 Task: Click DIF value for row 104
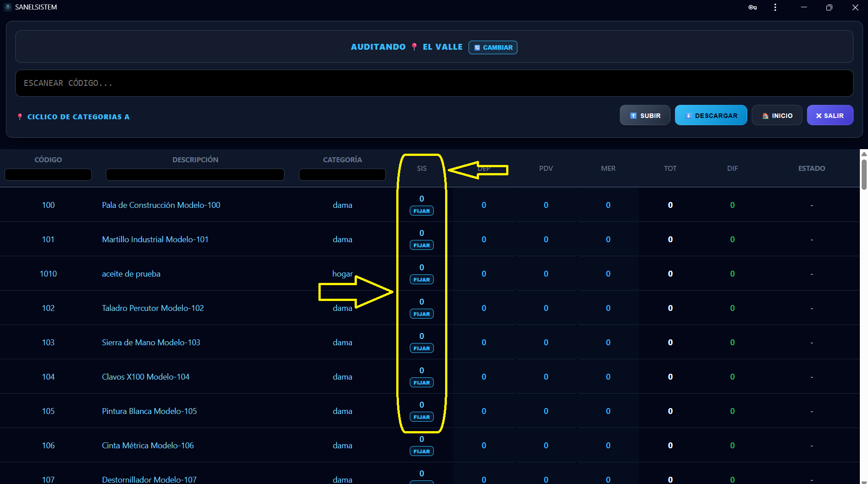[x=732, y=377]
